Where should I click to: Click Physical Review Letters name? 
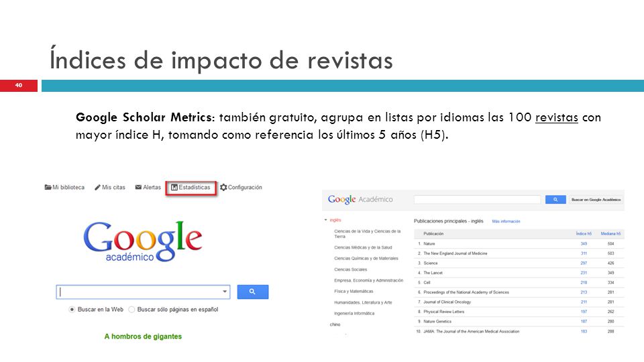click(x=444, y=312)
